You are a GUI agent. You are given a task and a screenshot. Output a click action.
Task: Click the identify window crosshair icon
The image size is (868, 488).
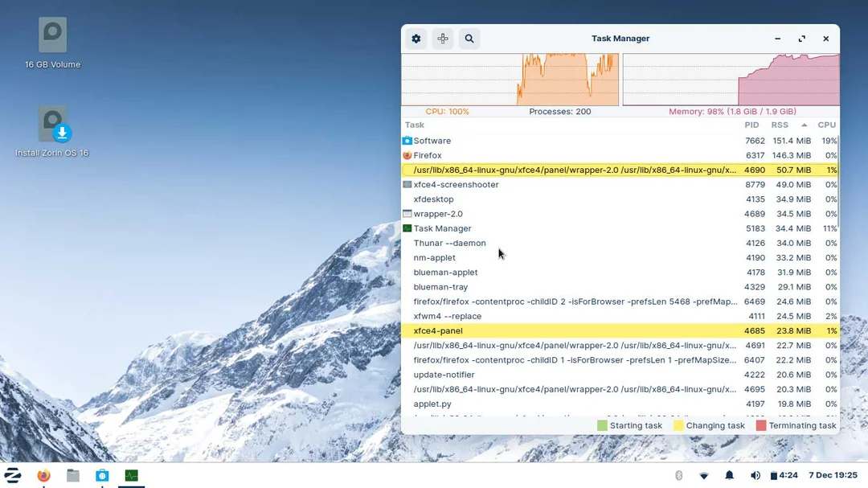click(x=442, y=39)
